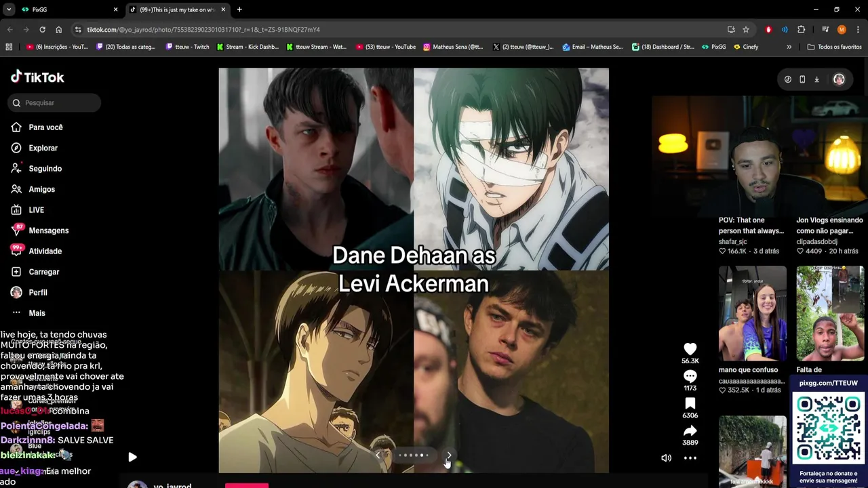
Task: Expand the bookmarks overflow chevron
Action: point(789,47)
